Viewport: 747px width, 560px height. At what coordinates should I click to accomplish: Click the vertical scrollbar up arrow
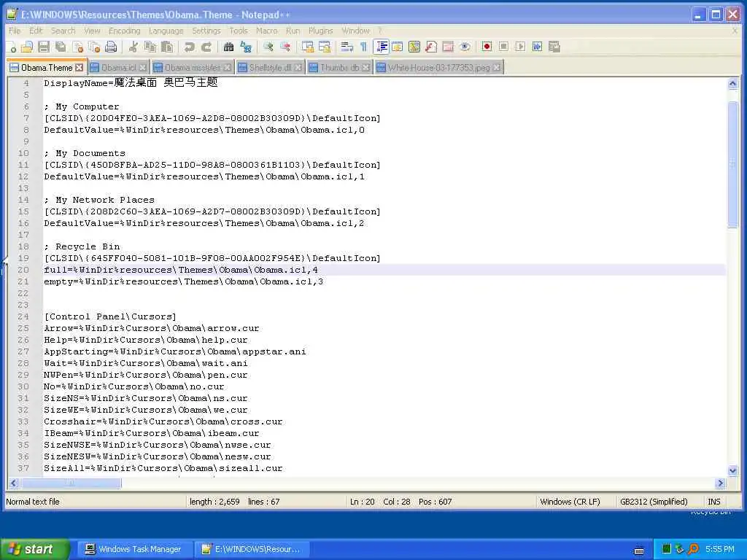pos(732,84)
